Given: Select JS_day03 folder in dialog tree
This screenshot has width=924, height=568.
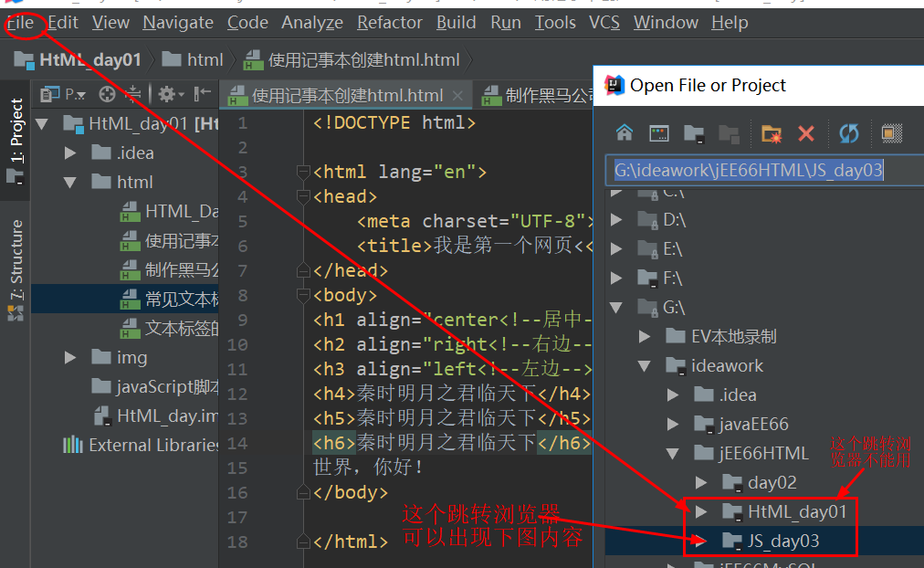Looking at the screenshot, I should pos(771,541).
